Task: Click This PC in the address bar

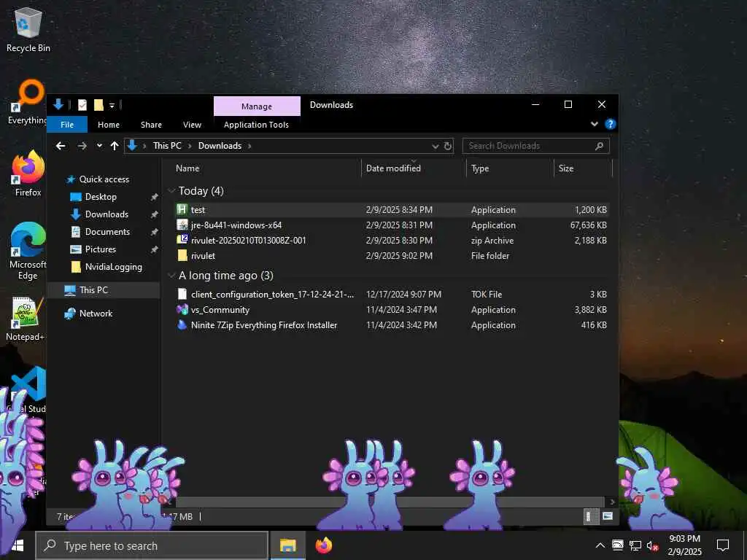Action: (x=167, y=146)
